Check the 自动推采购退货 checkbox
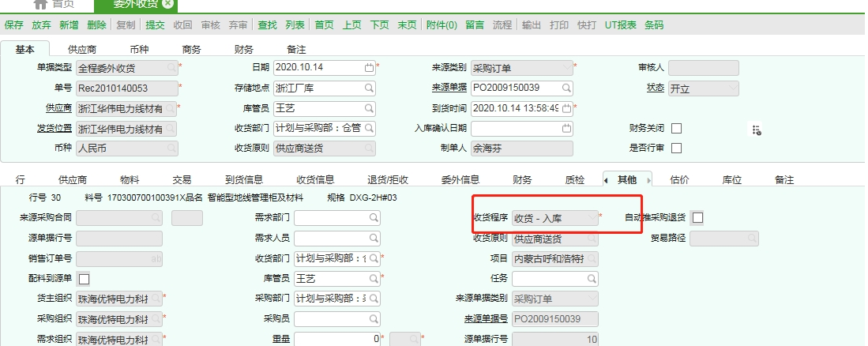Screen dimensions: 868x346 click(x=697, y=217)
